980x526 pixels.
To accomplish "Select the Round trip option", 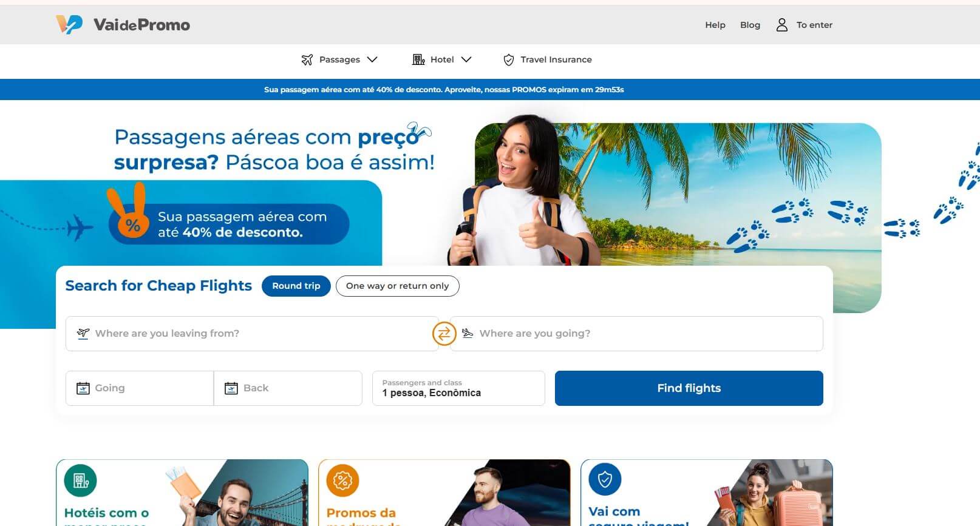I will (x=296, y=286).
